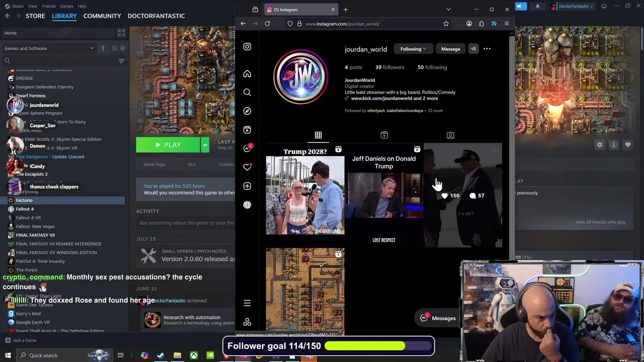
Task: Open Instagram notifications heart icon
Action: click(x=247, y=167)
